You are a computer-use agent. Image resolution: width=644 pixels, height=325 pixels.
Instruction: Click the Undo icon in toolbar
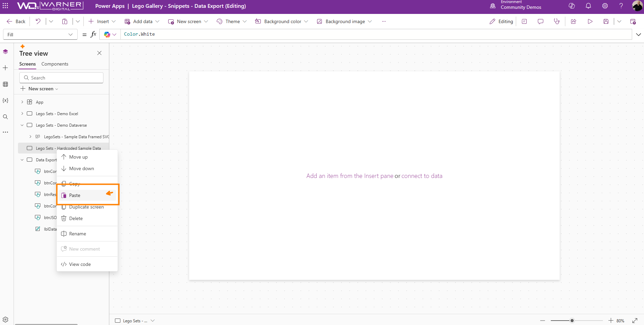click(x=38, y=21)
